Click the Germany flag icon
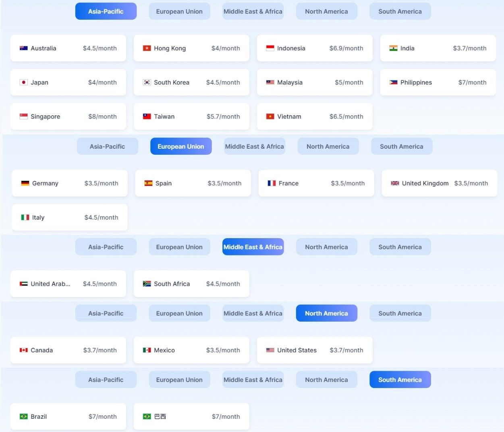Viewport: 504px width, 432px height. coord(25,183)
